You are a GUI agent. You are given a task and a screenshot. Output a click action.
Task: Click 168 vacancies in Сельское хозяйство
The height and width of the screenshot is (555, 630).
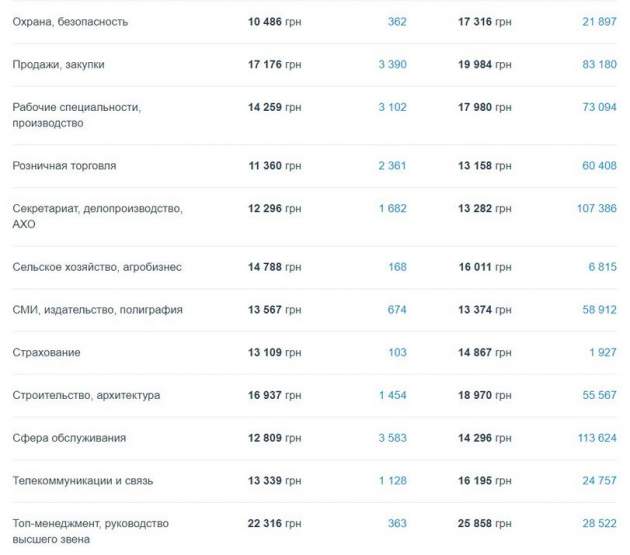tap(397, 267)
